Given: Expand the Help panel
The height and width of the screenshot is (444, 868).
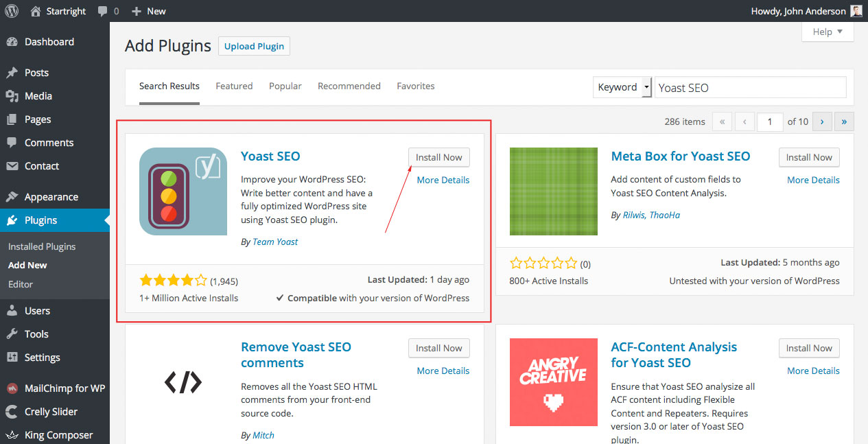Looking at the screenshot, I should click(x=828, y=32).
